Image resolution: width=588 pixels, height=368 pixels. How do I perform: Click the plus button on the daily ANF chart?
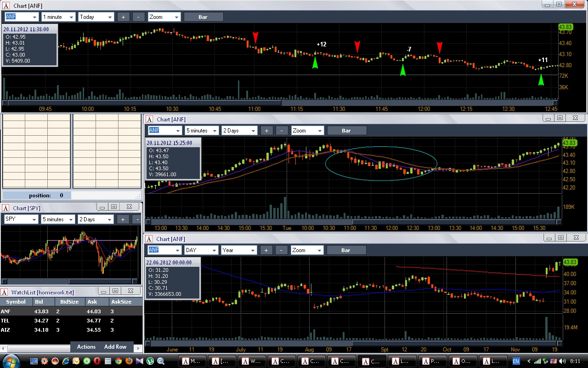[x=266, y=250]
